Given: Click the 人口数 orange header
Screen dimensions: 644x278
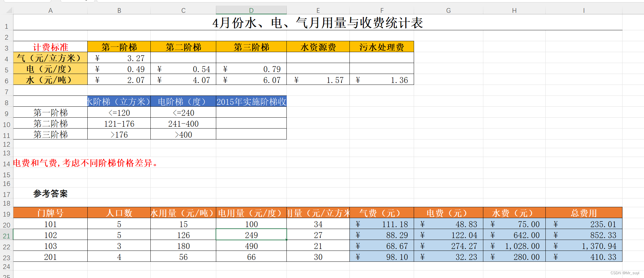Looking at the screenshot, I should pos(119,213).
